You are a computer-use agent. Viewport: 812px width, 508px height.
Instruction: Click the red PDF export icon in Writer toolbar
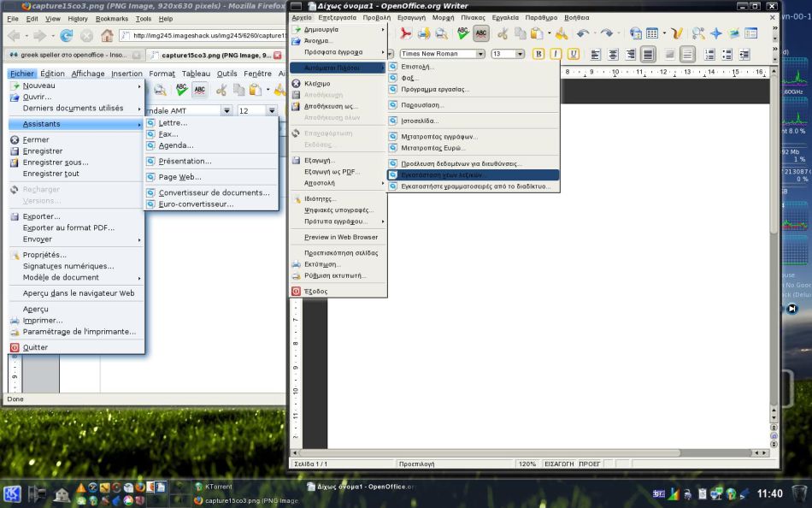click(x=405, y=33)
